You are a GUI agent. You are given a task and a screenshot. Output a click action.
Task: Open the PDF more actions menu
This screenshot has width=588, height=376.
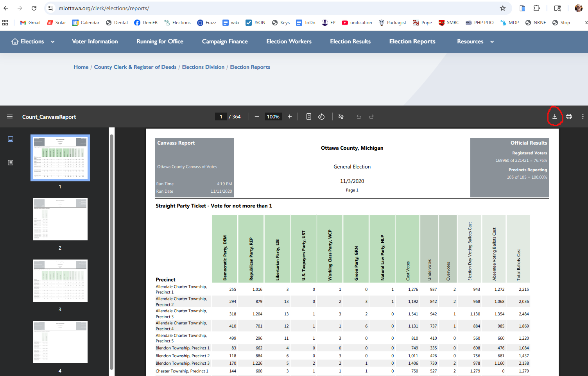coord(583,116)
